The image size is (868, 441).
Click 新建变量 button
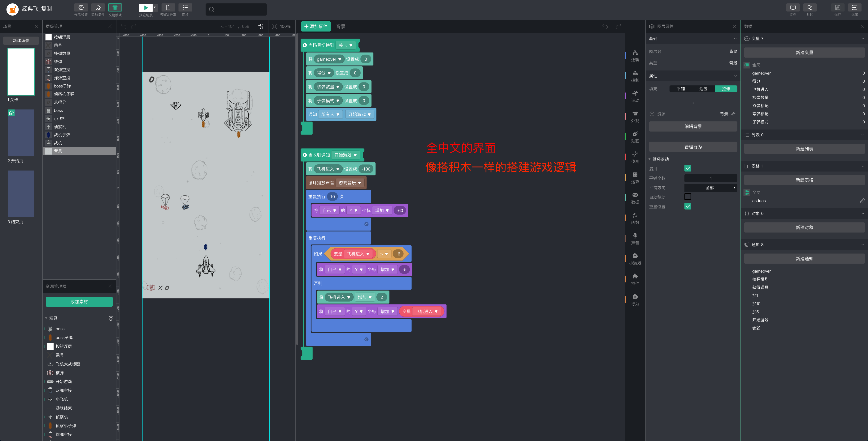(x=804, y=53)
